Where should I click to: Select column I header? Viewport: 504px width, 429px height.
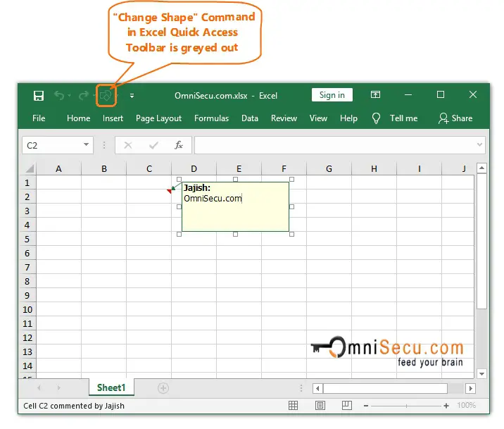419,169
